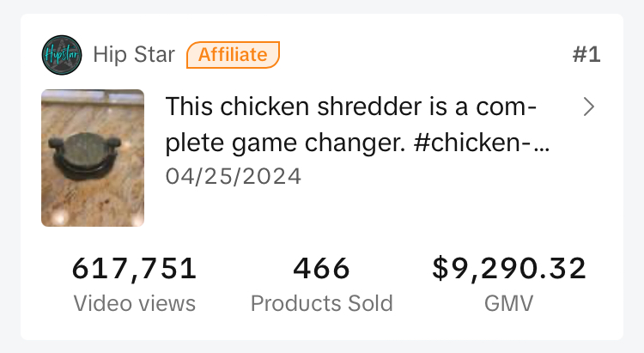The height and width of the screenshot is (353, 644).
Task: Select the Products Sold label
Action: (322, 303)
